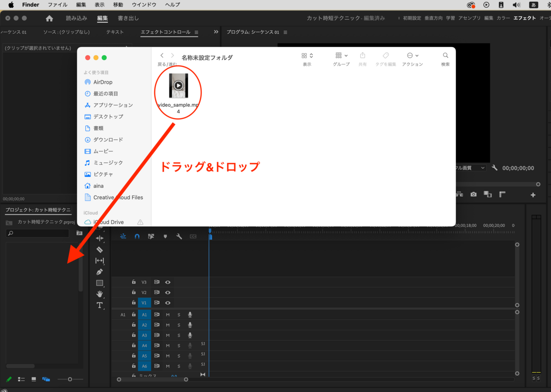Toggle V3 track output eye
The height and width of the screenshot is (392, 551).
click(168, 282)
